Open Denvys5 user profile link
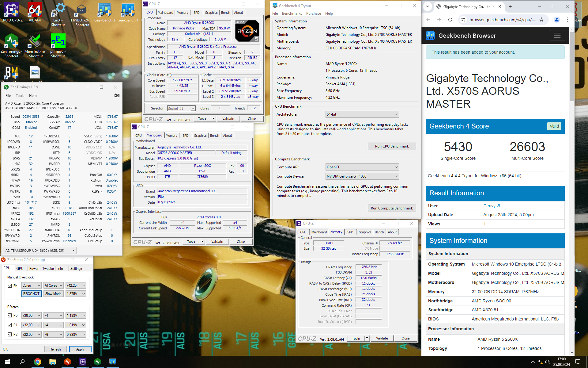The height and width of the screenshot is (368, 588). (x=492, y=206)
